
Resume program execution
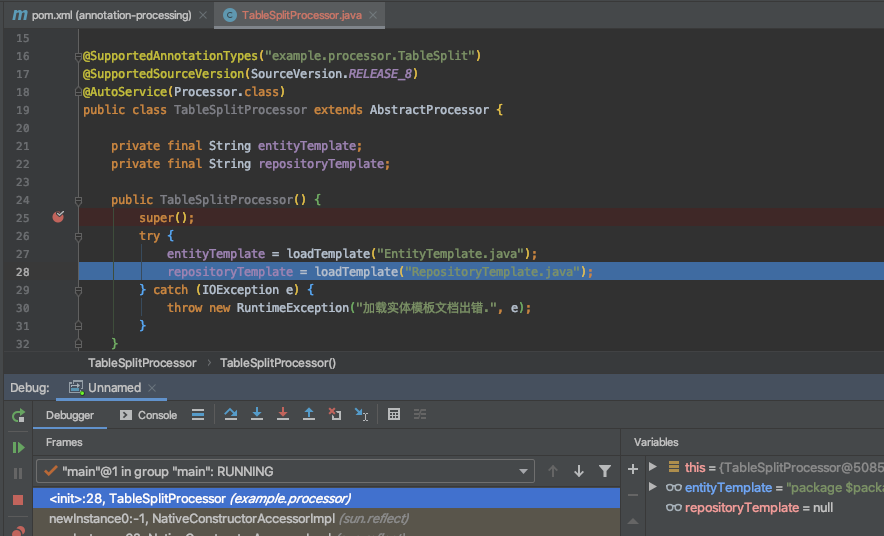[18, 448]
